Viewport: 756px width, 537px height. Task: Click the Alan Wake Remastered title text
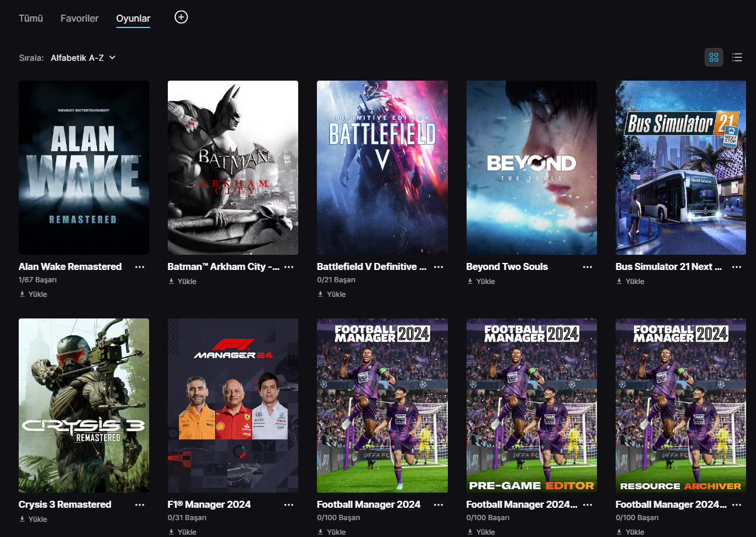pos(70,266)
